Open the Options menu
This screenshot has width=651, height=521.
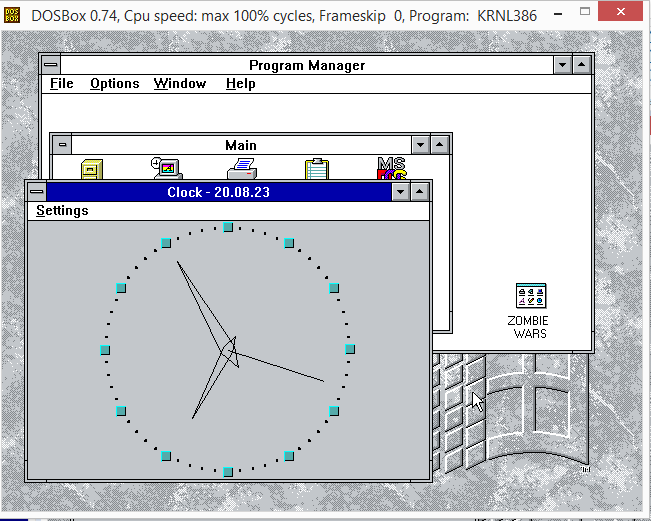click(x=114, y=84)
